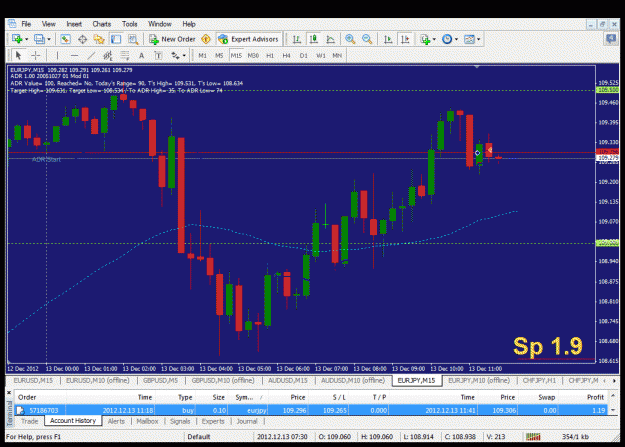This screenshot has height=447, width=625.
Task: Expand the arrow beside Indicators icon
Action: (x=434, y=39)
